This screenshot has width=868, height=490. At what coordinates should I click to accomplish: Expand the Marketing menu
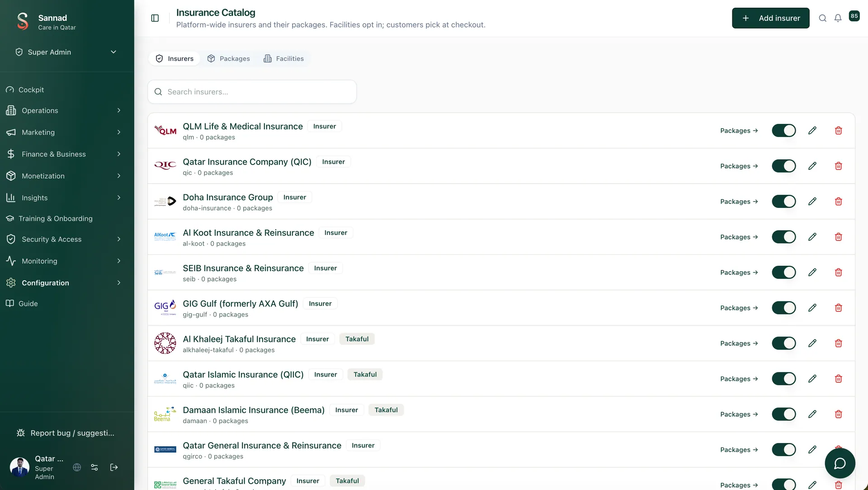coord(64,132)
